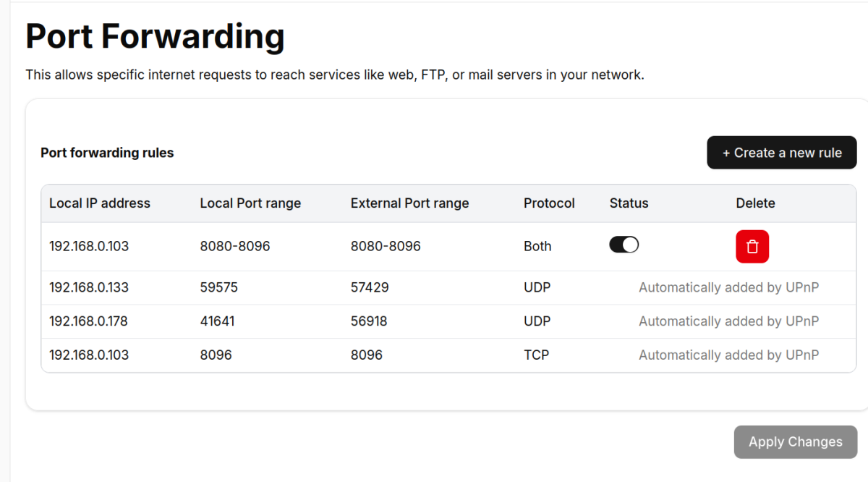Click external port range 8080-8096 under External Port
868x482 pixels.
[386, 246]
